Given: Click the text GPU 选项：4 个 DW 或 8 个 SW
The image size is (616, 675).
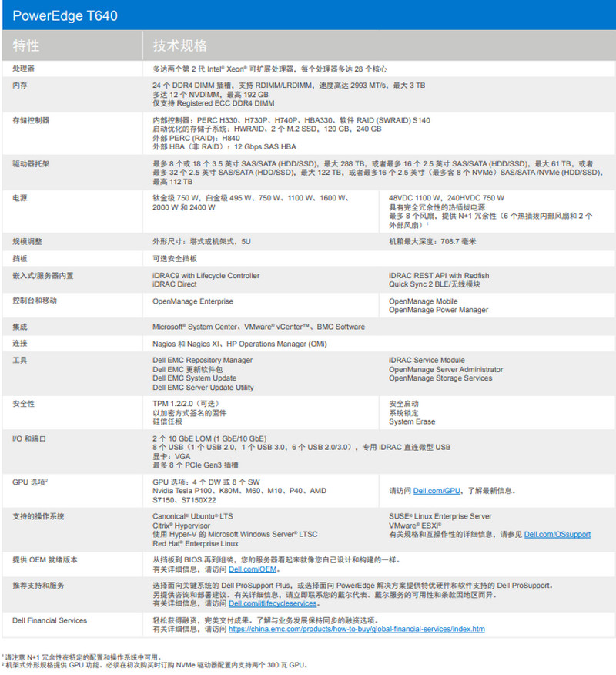Looking at the screenshot, I should pyautogui.click(x=206, y=482).
